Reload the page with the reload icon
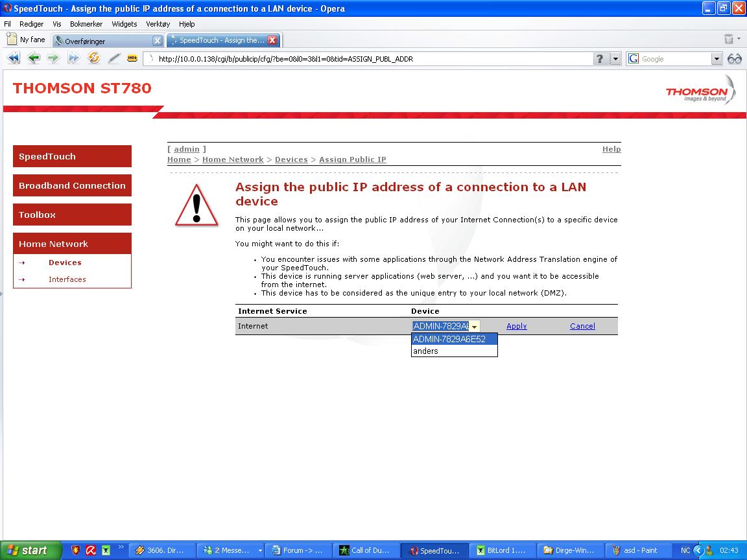The width and height of the screenshot is (747, 560). tap(94, 58)
